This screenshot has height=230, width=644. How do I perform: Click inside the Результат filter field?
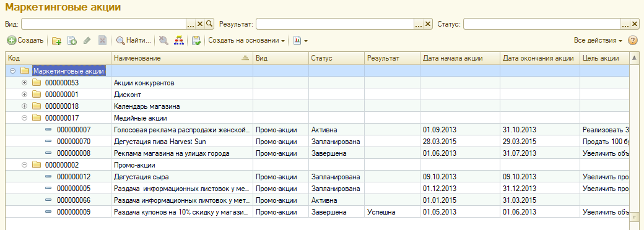click(335, 24)
